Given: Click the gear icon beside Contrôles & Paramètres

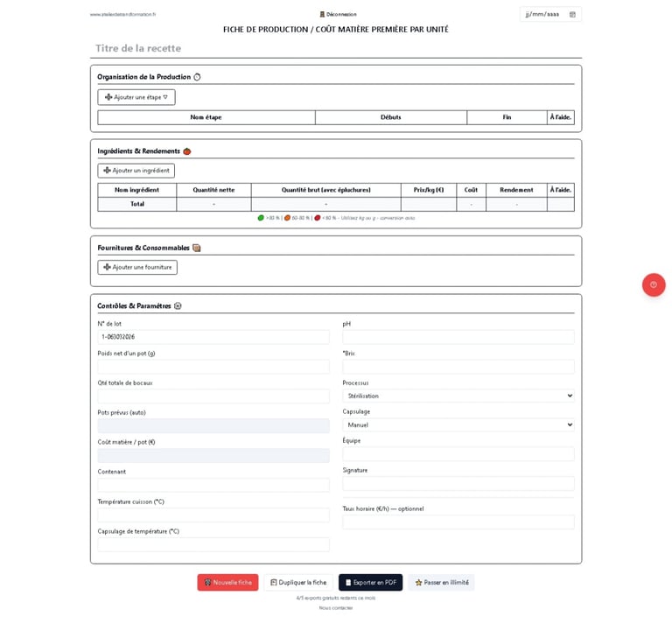Looking at the screenshot, I should 178,305.
